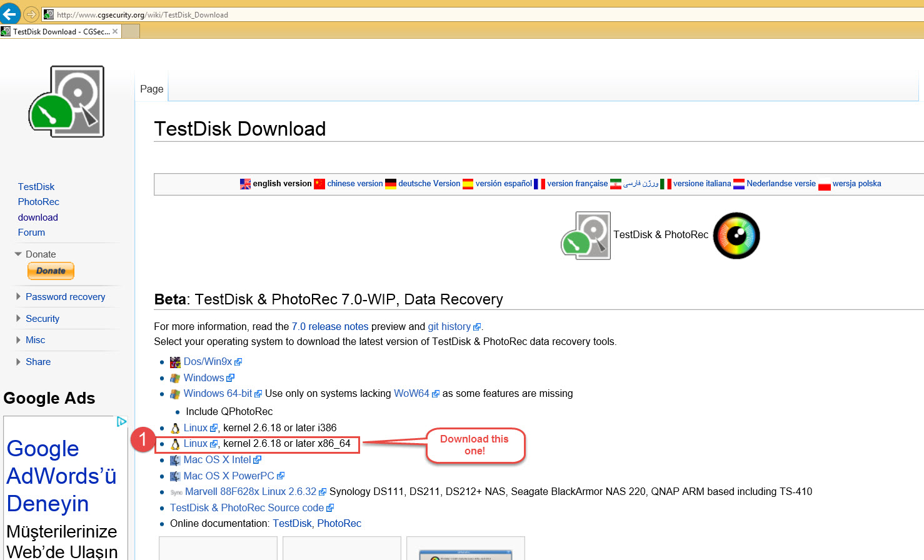The width and height of the screenshot is (924, 560).
Task: Open the versione italiana link
Action: click(x=702, y=184)
